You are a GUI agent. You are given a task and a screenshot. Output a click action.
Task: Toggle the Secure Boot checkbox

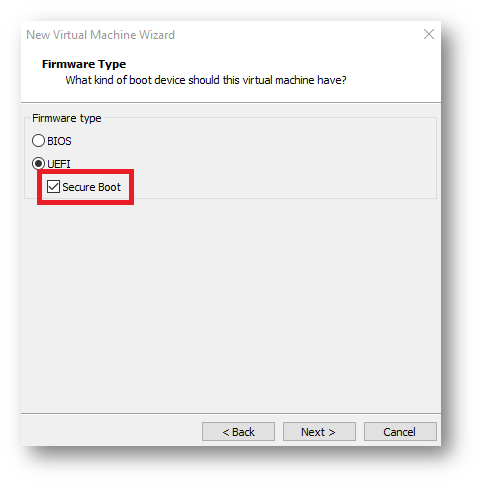[x=53, y=187]
